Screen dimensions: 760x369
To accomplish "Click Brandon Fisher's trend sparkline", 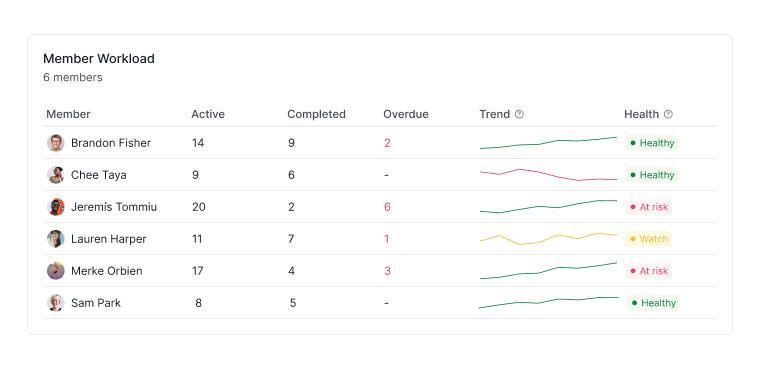I will coord(548,143).
